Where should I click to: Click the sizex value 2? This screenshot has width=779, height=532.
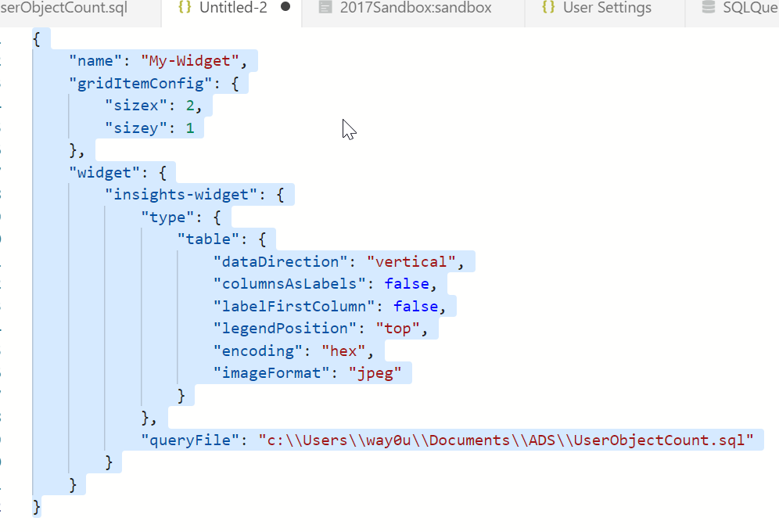tap(190, 105)
